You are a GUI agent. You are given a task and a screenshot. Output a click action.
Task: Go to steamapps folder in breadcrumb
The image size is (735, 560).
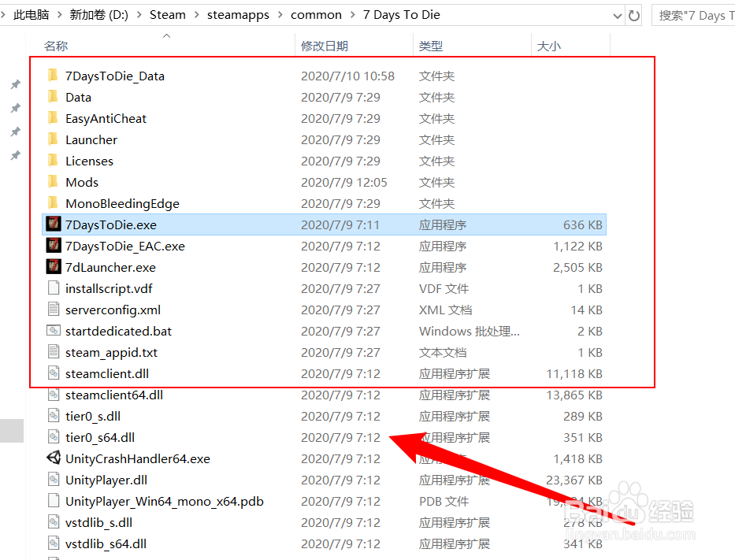point(238,15)
